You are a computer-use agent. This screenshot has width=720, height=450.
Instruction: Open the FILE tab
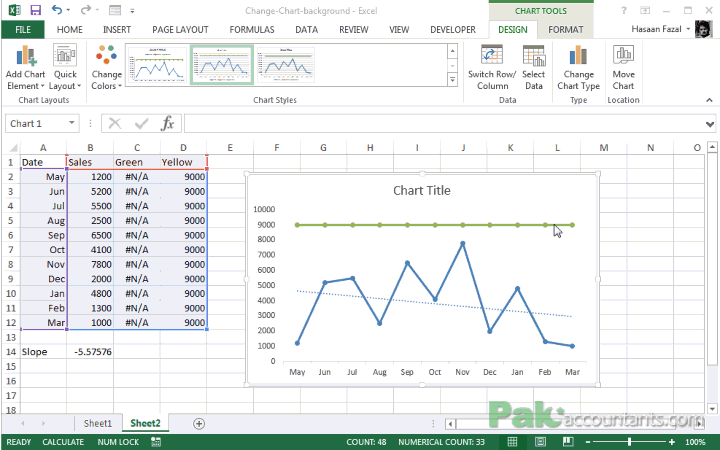coord(22,30)
